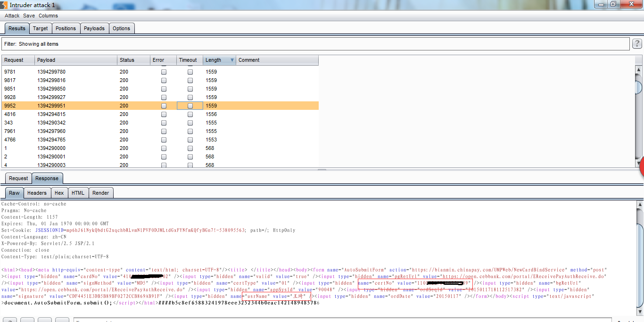Click 'Connection: close' header line
The height and width of the screenshot is (322, 644).
[x=25, y=250]
